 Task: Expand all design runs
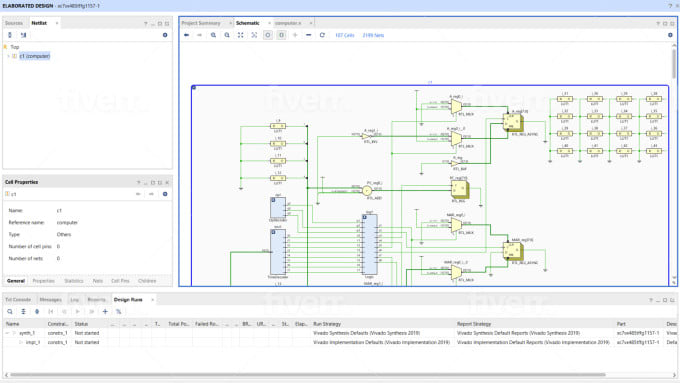[37, 311]
